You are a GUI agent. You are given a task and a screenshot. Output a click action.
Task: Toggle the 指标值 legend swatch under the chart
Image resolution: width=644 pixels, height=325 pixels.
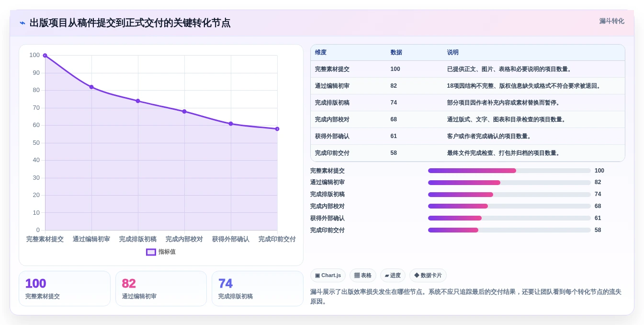click(x=151, y=252)
